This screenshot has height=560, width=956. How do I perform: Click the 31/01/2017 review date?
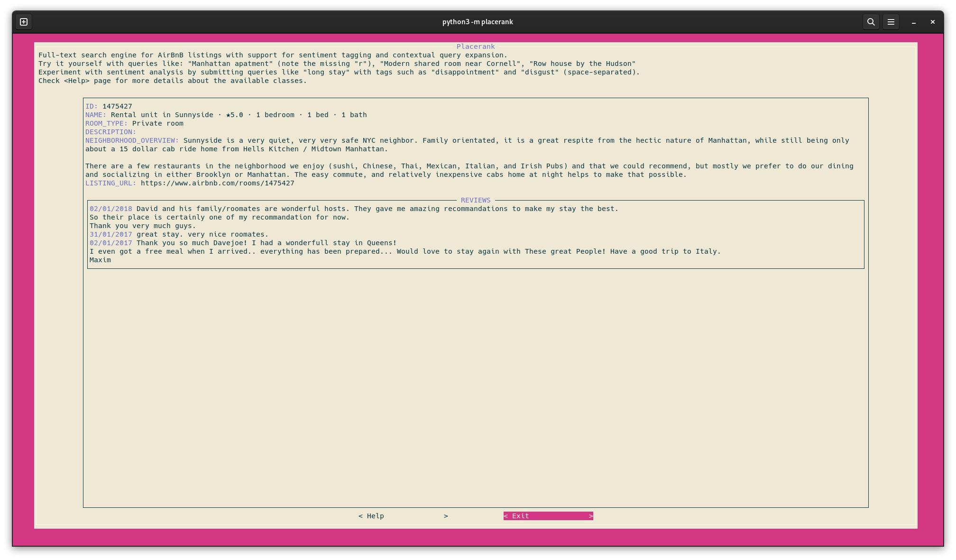(x=111, y=234)
